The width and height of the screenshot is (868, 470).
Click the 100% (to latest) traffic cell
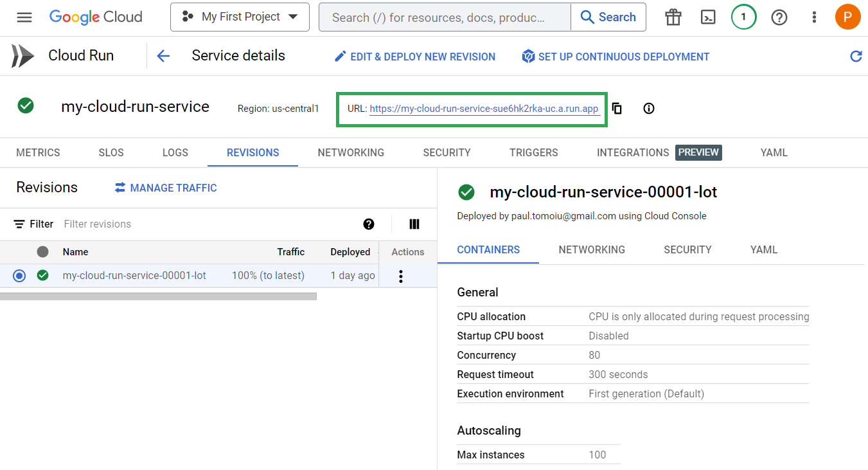pyautogui.click(x=268, y=275)
